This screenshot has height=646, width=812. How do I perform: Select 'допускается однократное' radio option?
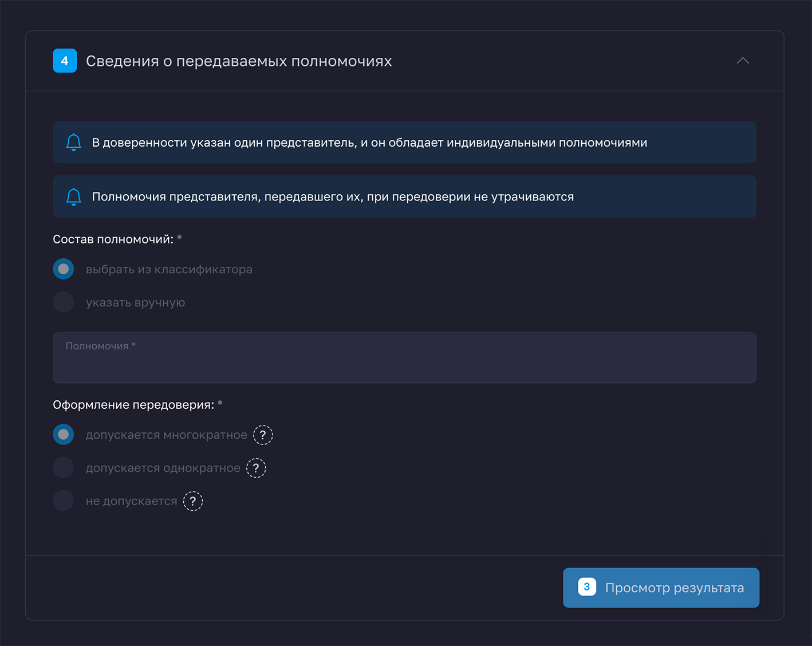coord(64,467)
